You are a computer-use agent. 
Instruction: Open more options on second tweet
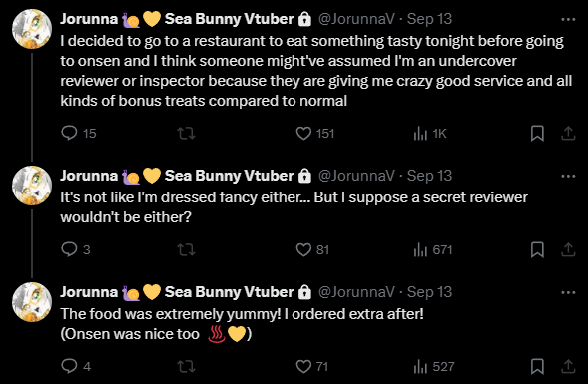click(568, 176)
